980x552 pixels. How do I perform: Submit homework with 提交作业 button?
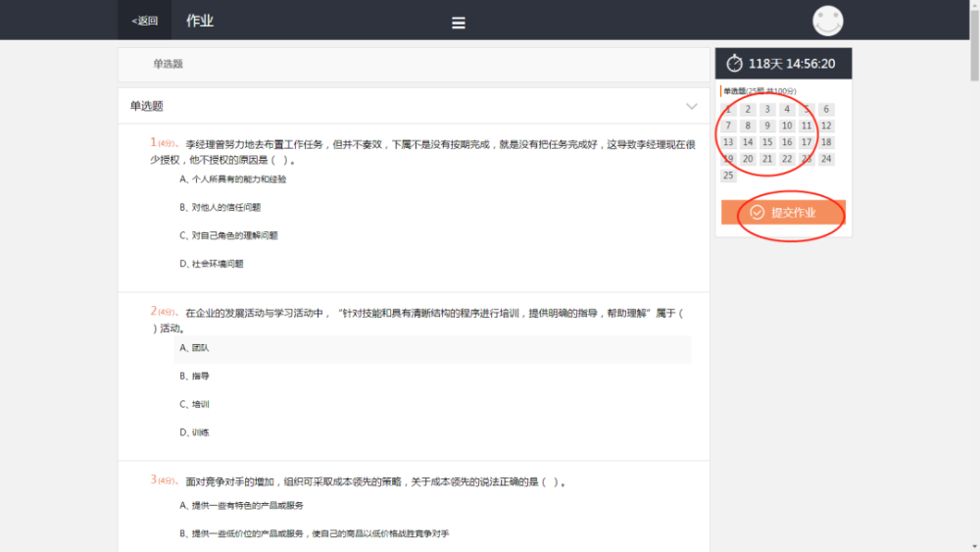pos(783,213)
